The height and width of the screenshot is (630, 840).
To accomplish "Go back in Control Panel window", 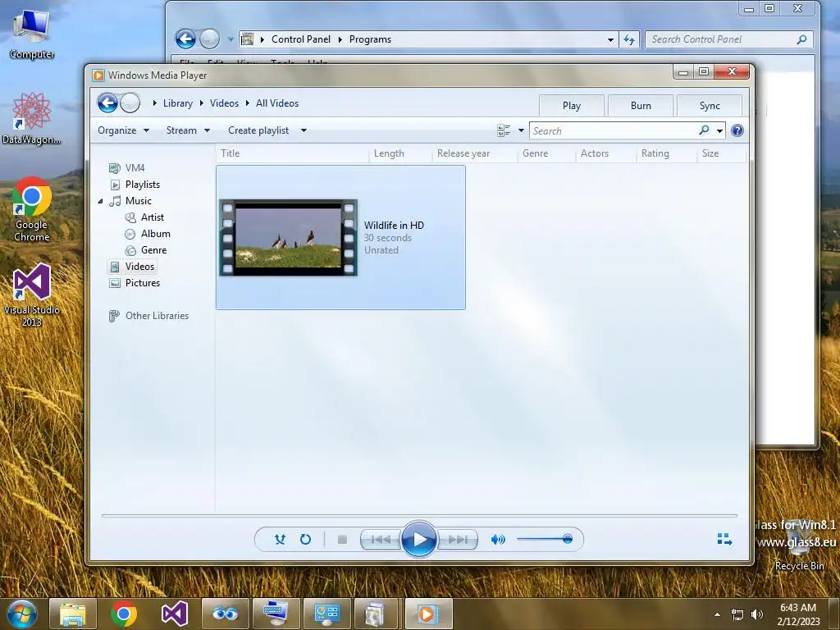I will [x=186, y=39].
